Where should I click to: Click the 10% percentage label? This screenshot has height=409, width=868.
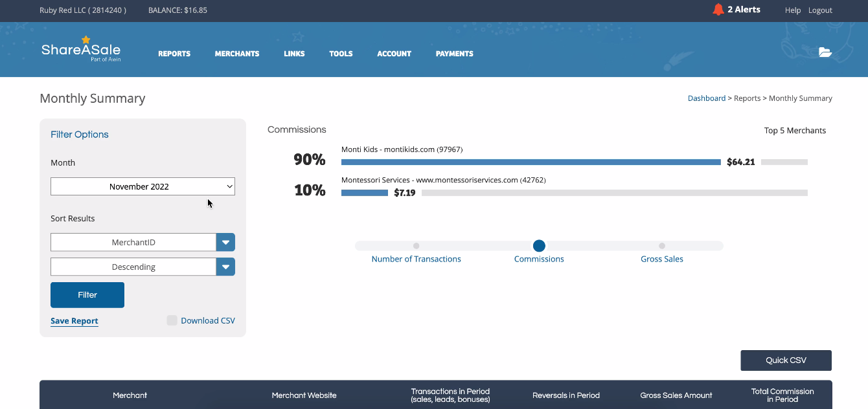coord(310,190)
